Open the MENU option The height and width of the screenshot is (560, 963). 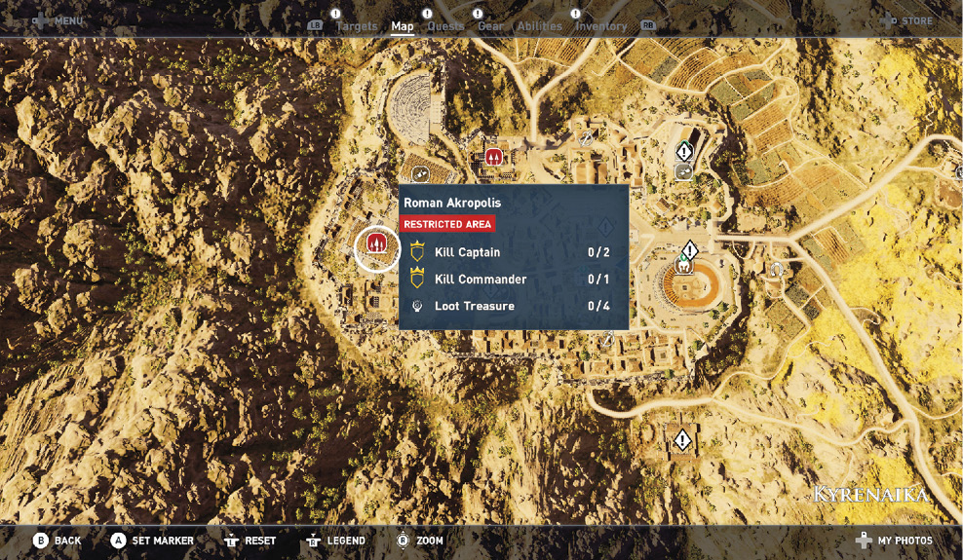click(x=68, y=20)
